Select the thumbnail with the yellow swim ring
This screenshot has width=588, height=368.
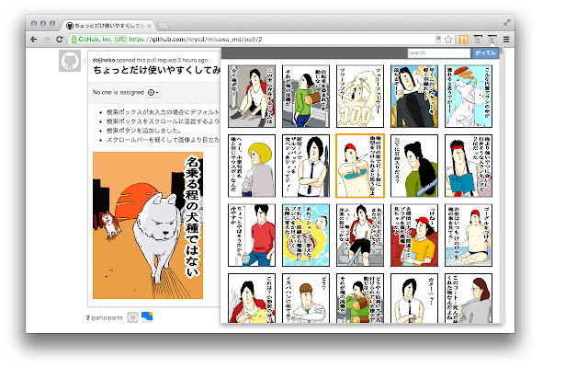coord(306,236)
